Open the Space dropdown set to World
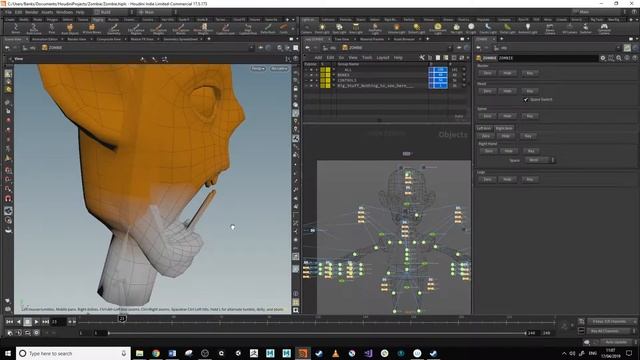Viewport: 640px width, 360px height. 539,160
